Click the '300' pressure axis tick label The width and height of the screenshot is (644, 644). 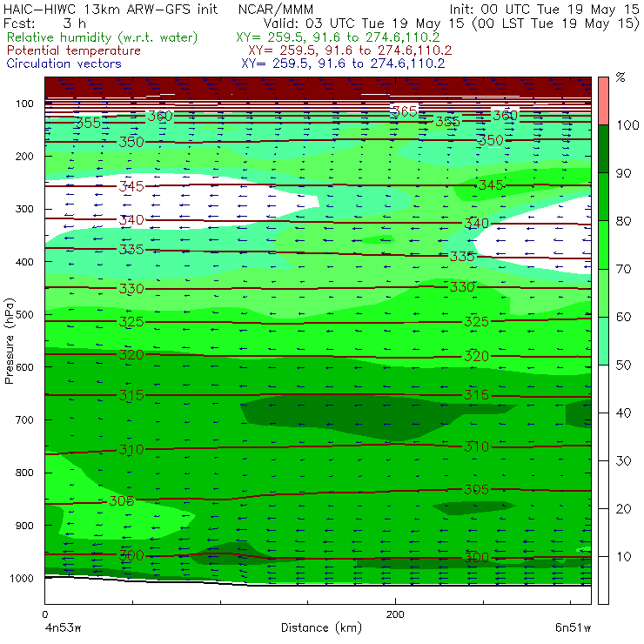click(x=24, y=209)
